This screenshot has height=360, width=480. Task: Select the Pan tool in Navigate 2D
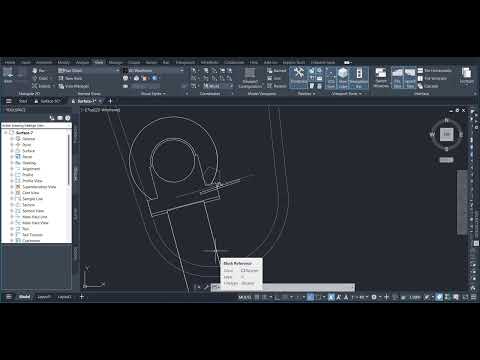pyautogui.click(x=38, y=71)
